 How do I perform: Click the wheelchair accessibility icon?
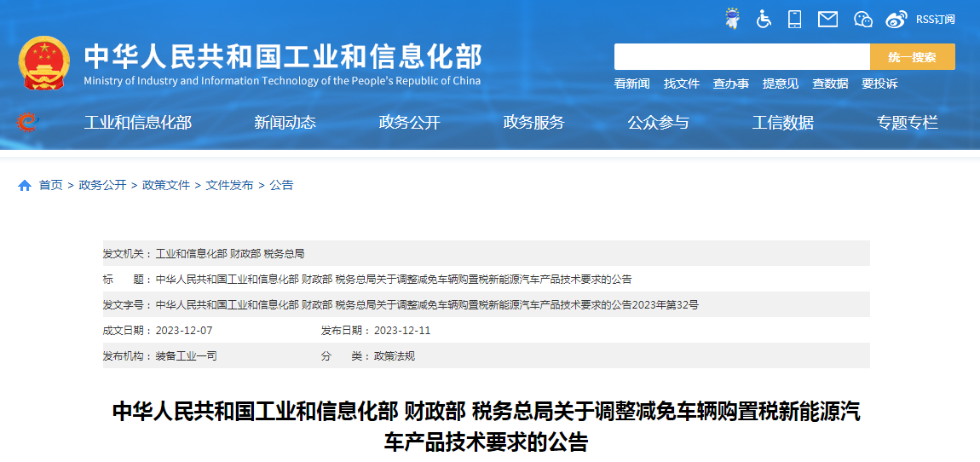pos(764,19)
